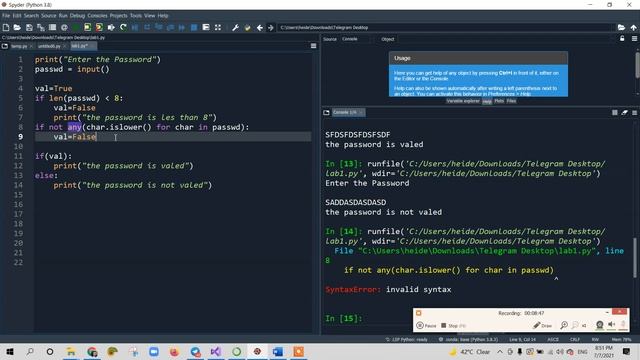Image resolution: width=640 pixels, height=360 pixels.
Task: Open the Tools menu
Action: pos(136,16)
